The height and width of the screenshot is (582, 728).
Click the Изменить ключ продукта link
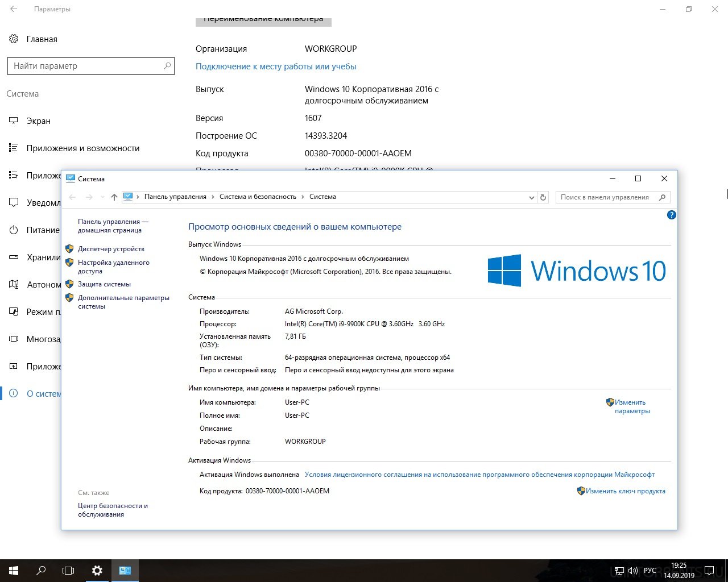pyautogui.click(x=626, y=491)
